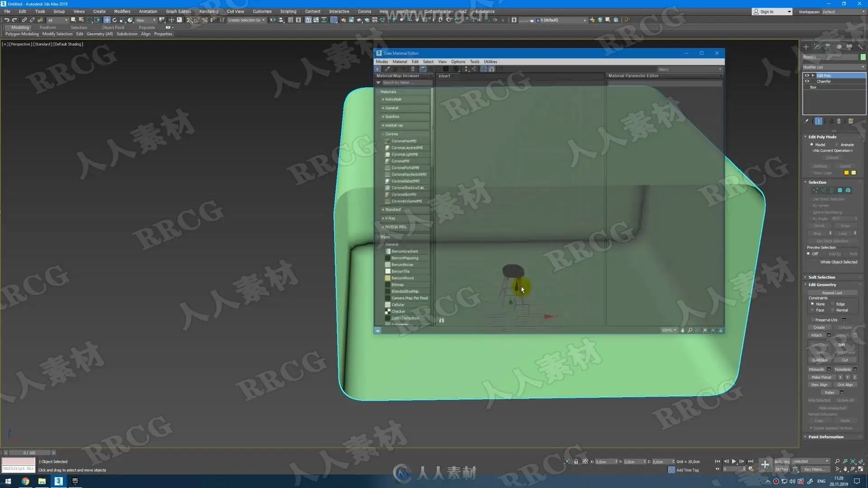Switch to Freeform ribbon tab
The height and width of the screenshot is (488, 868).
47,27
